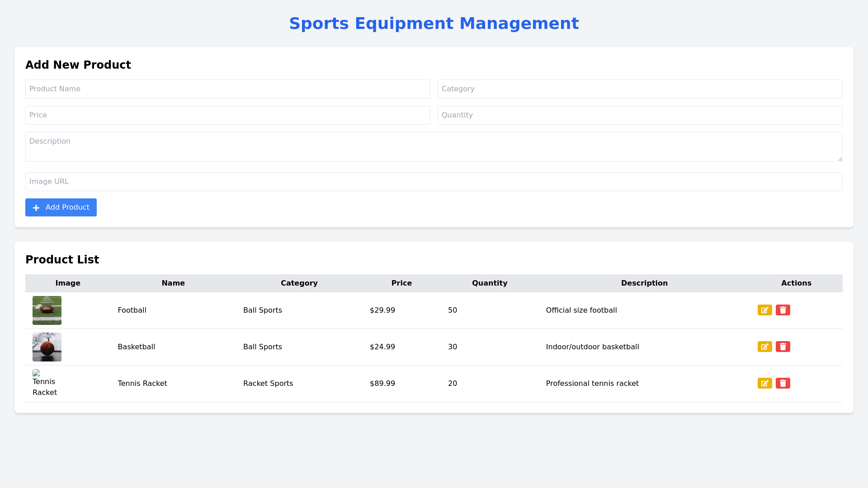868x488 pixels.
Task: Open the Football thumbnail image
Action: 47,310
